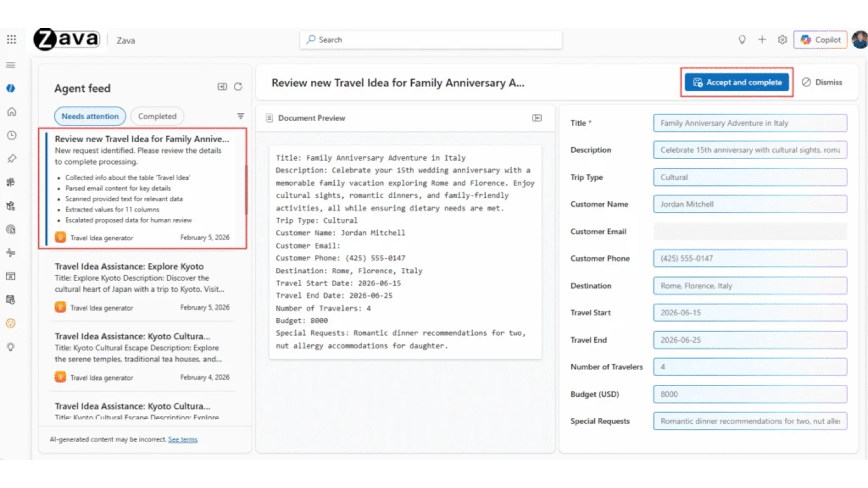Edit the Budget (USD) field
Viewport: 868px width, 488px height.
click(x=750, y=394)
